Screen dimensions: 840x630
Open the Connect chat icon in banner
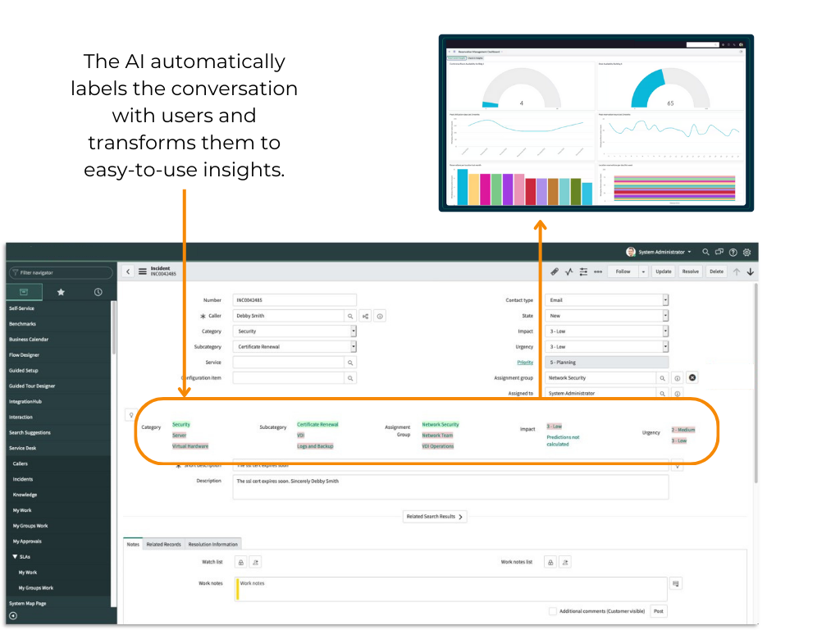click(719, 252)
